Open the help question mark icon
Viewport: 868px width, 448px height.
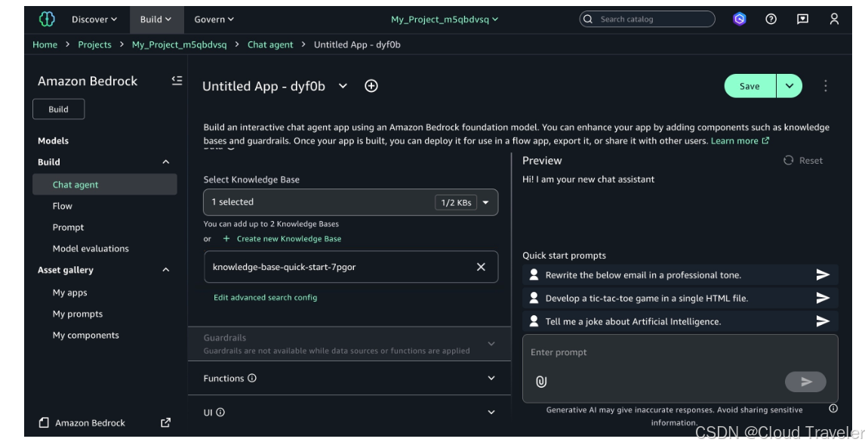771,20
